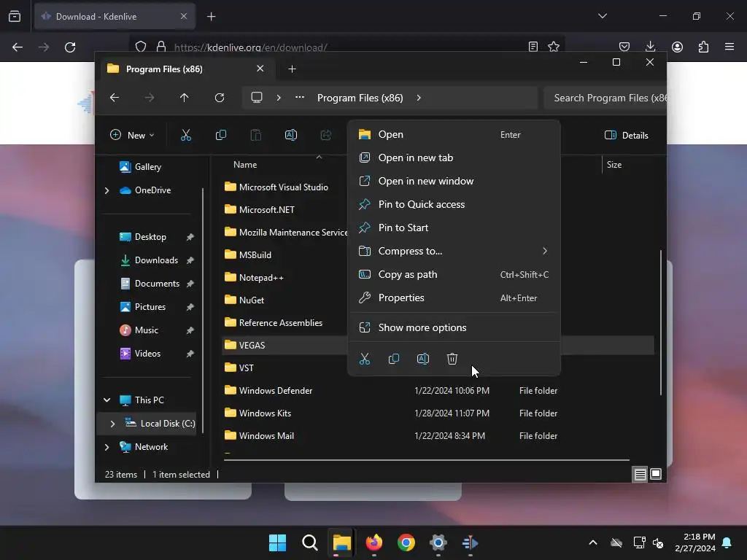Open Firefox account icon
Screen dimensions: 747x560
click(677, 47)
